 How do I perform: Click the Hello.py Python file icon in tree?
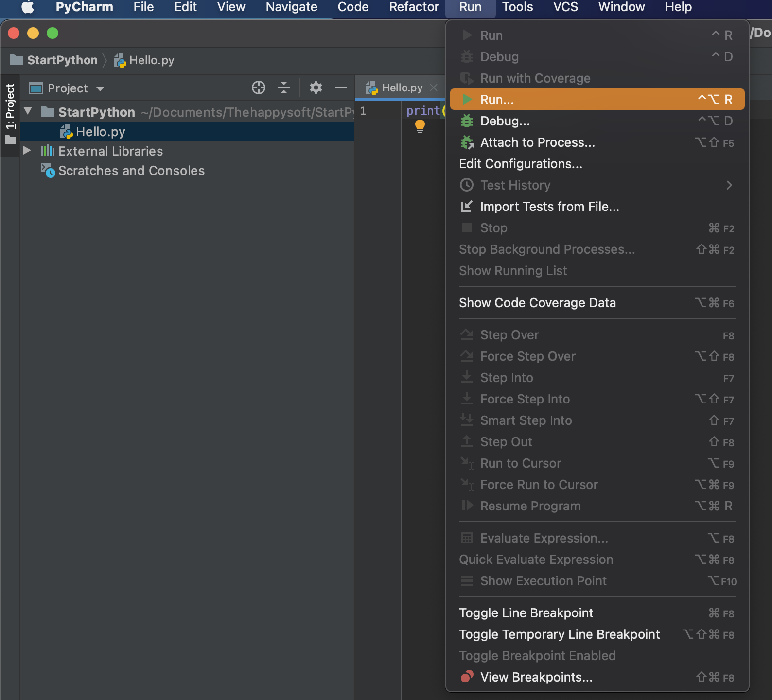(x=66, y=132)
